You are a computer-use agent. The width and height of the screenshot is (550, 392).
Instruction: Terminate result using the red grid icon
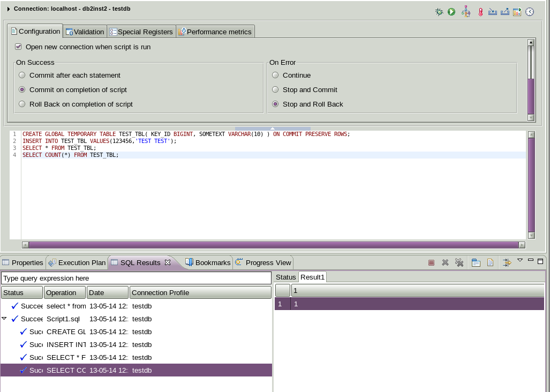(x=433, y=262)
